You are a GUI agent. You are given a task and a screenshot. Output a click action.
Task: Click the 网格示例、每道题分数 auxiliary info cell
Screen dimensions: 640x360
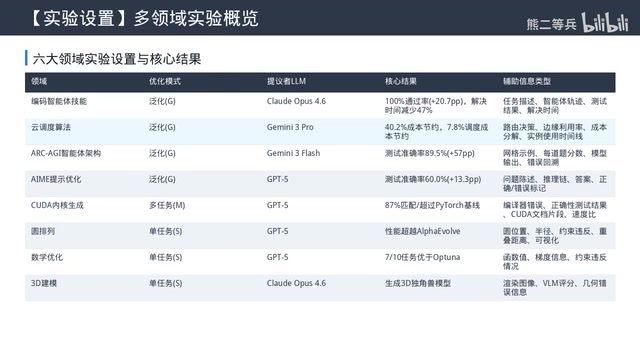(555, 158)
